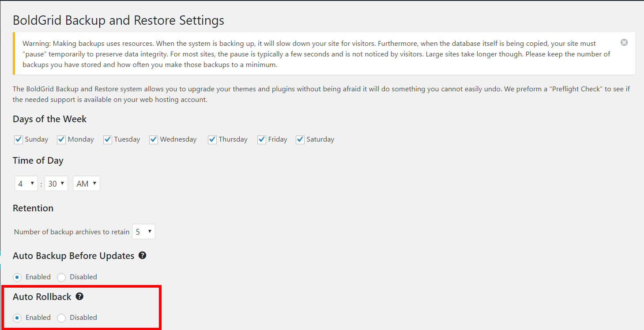Viewport: 644px width, 330px height.
Task: Select Disabled for Auto Backup Before Updates
Action: click(61, 277)
